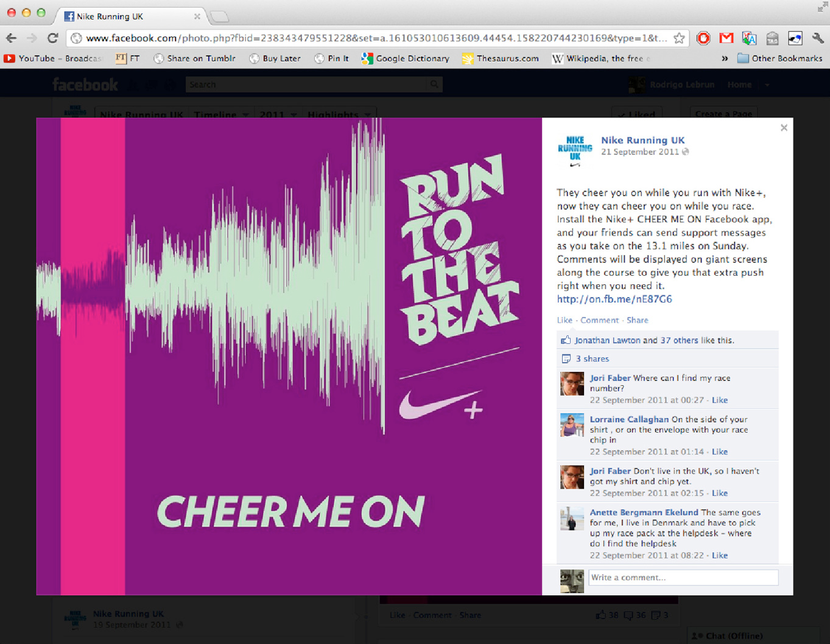Open Jori Faber's profile from first comment
This screenshot has height=644, width=830.
tap(610, 378)
